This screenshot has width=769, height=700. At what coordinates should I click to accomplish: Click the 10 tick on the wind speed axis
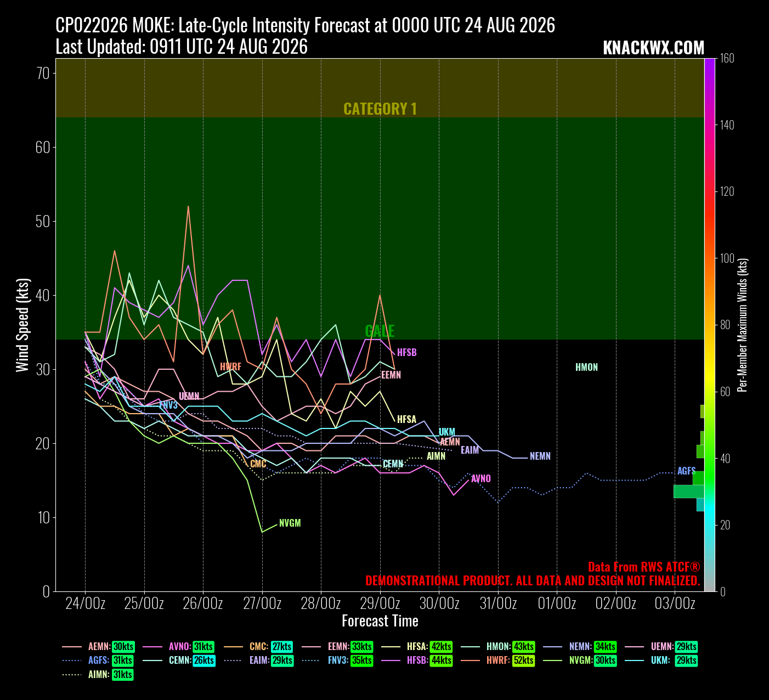[x=43, y=517]
